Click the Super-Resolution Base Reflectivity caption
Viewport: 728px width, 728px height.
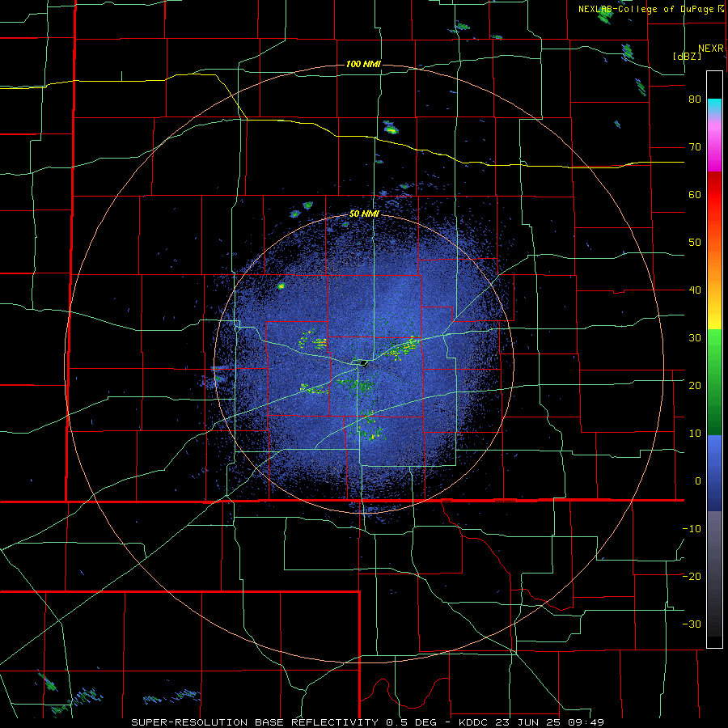pos(255,722)
